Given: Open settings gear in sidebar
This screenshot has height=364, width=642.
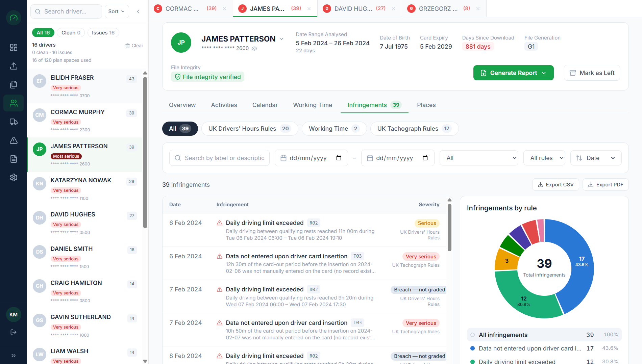Looking at the screenshot, I should pyautogui.click(x=14, y=177).
